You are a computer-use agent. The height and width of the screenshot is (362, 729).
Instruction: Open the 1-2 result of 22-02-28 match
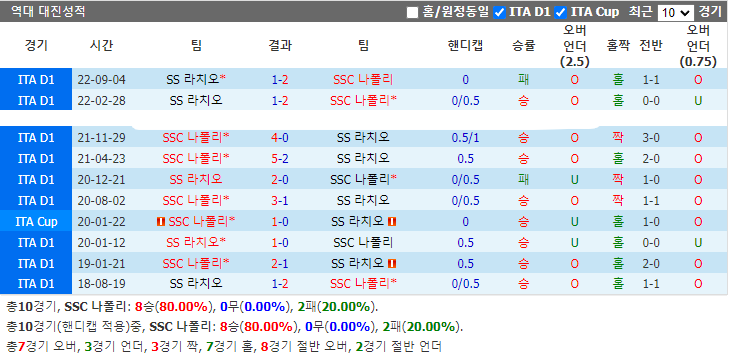click(279, 100)
